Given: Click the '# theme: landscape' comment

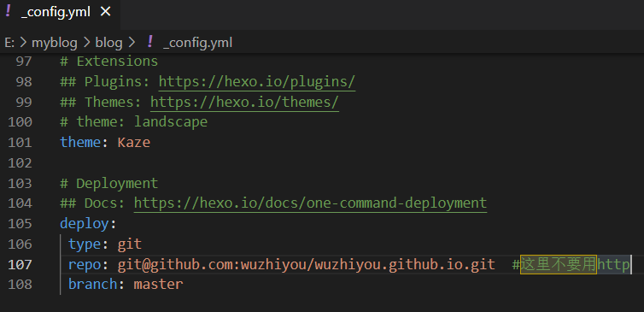Looking at the screenshot, I should tap(133, 122).
